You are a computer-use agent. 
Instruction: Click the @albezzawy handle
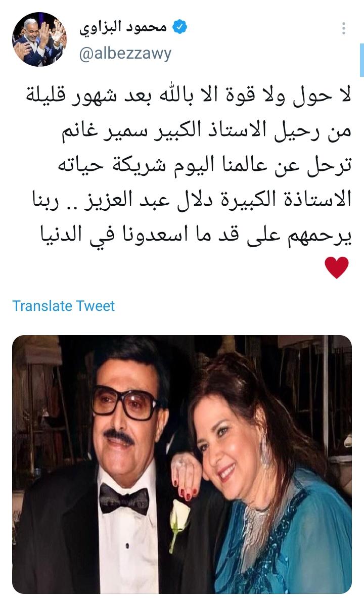click(125, 54)
